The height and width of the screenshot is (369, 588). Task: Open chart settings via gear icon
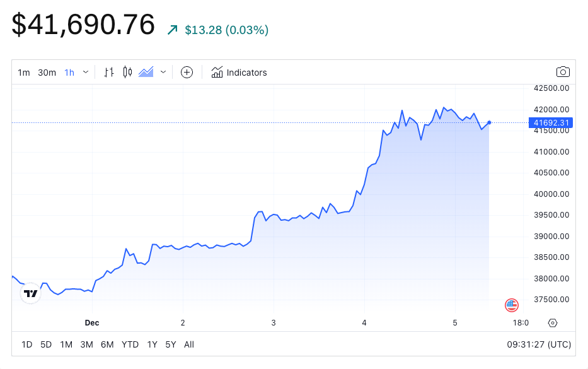click(x=553, y=322)
